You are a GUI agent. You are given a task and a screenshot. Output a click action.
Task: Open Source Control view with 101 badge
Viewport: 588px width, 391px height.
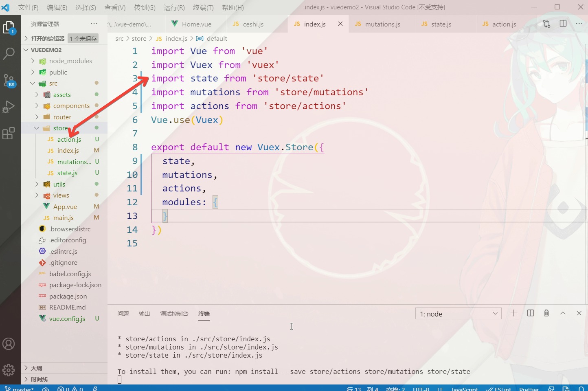pyautogui.click(x=9, y=80)
